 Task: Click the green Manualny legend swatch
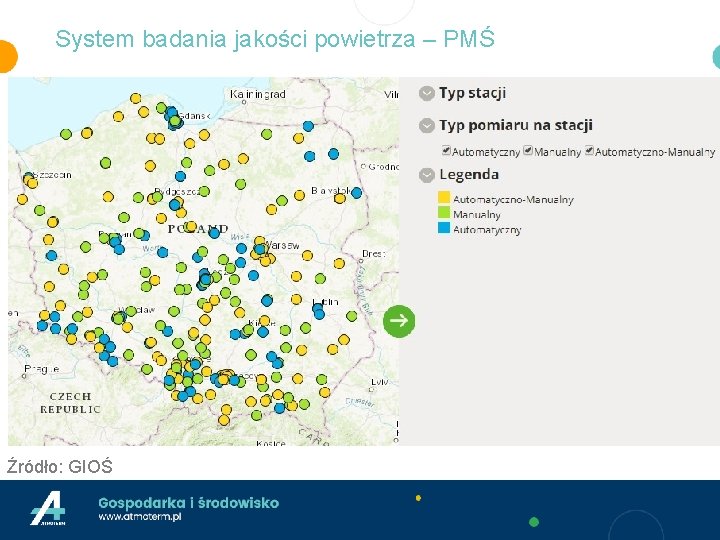click(x=444, y=213)
